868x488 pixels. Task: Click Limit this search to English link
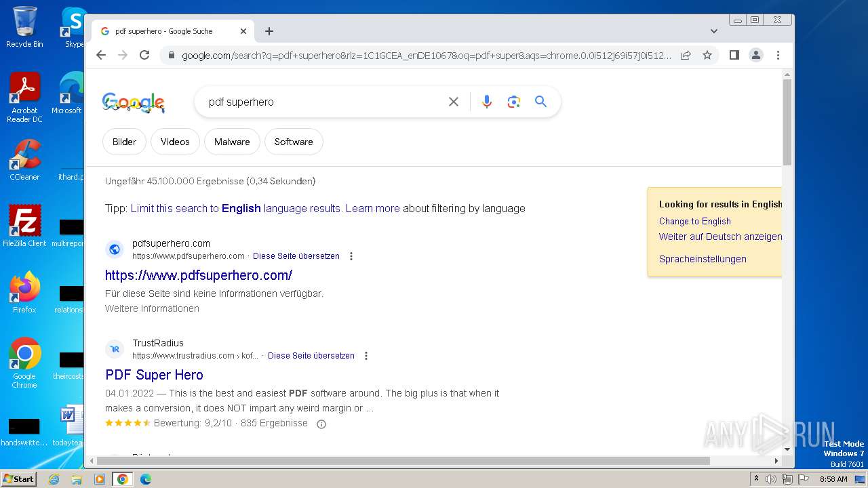click(x=235, y=208)
